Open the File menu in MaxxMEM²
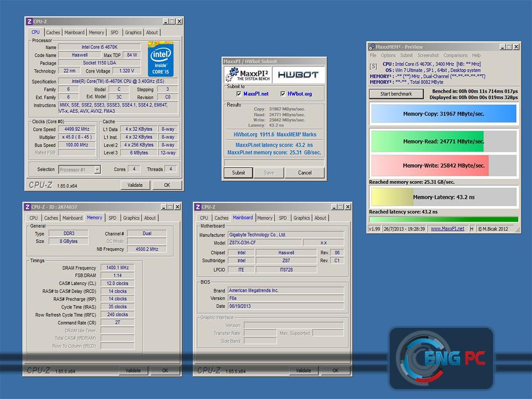The height and width of the screenshot is (399, 532). 373,55
